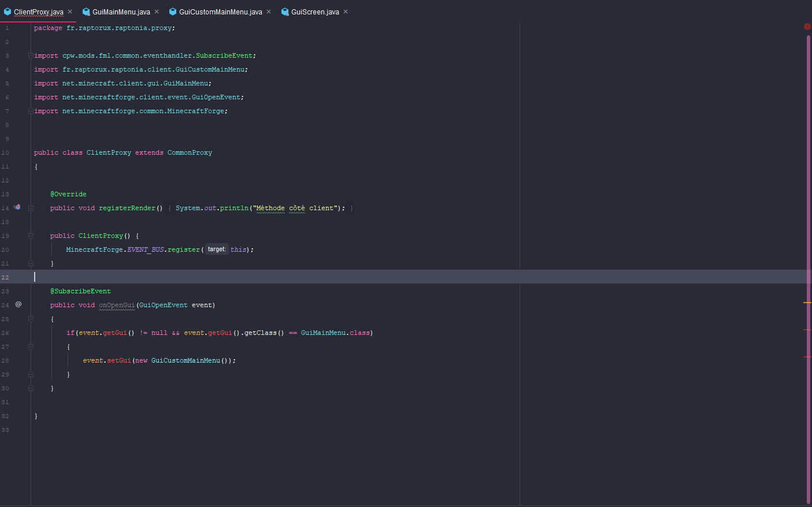
Task: Collapse the imports block at line 3
Action: [31, 56]
